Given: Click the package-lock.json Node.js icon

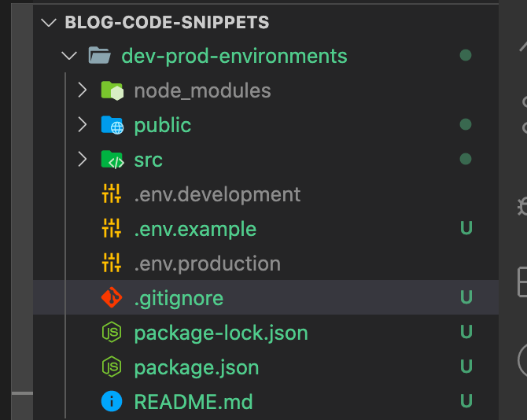Looking at the screenshot, I should [x=112, y=332].
